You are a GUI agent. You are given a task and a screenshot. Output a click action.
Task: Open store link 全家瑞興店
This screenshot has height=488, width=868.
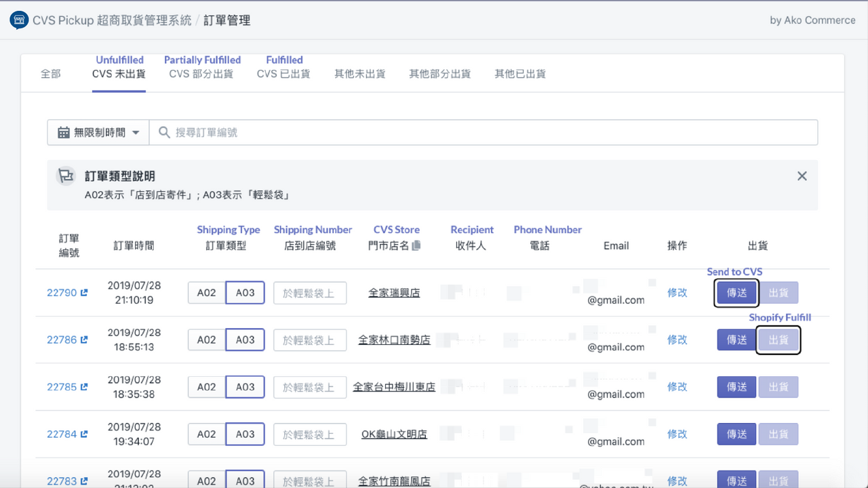coord(394,293)
